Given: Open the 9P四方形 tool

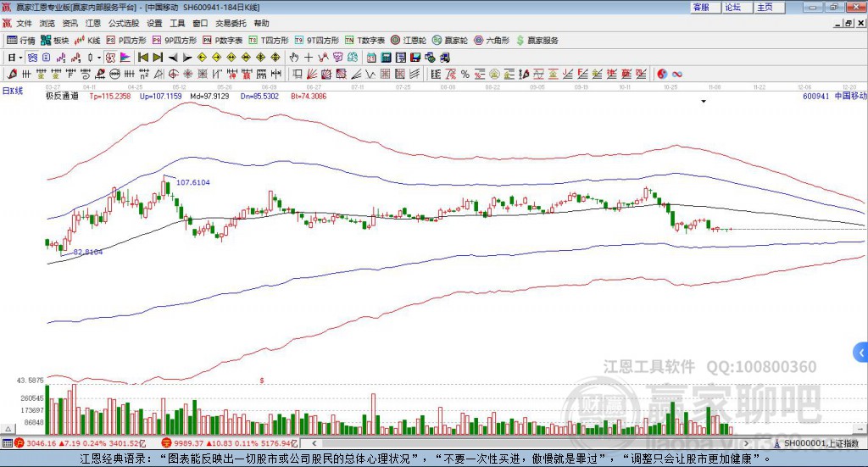Looking at the screenshot, I should (175, 41).
